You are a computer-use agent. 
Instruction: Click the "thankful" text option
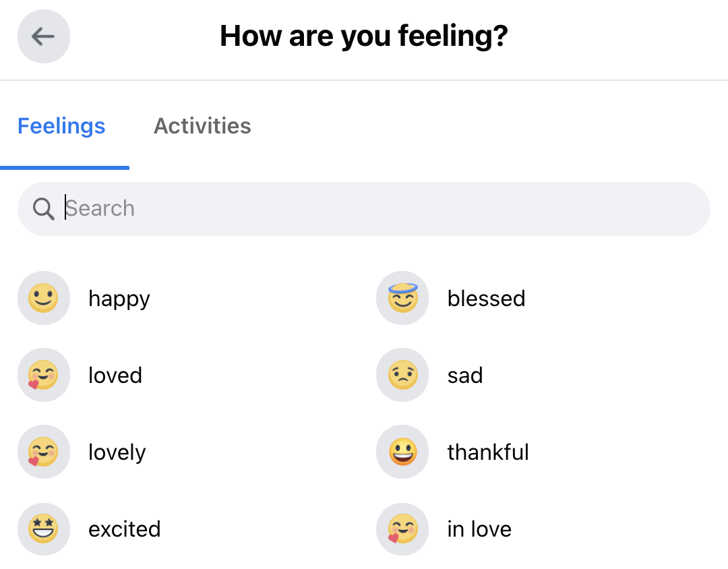pos(488,452)
